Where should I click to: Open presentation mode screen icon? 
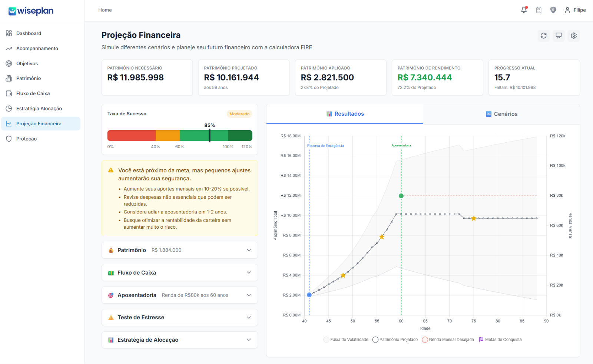[559, 36]
